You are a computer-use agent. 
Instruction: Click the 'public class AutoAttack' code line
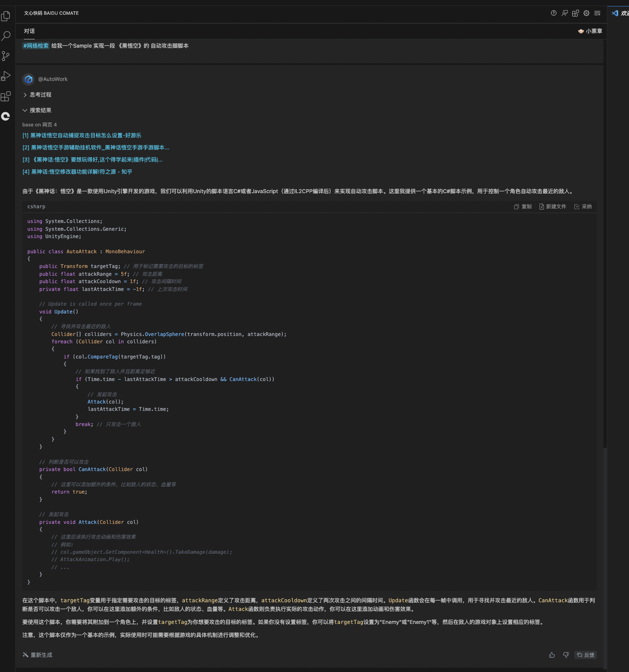coord(86,252)
